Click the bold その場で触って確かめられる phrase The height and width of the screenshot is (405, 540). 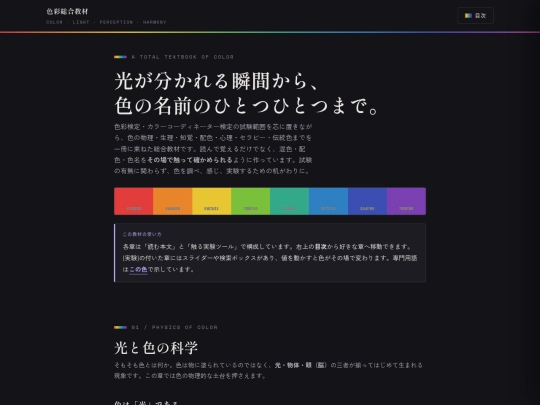point(190,160)
